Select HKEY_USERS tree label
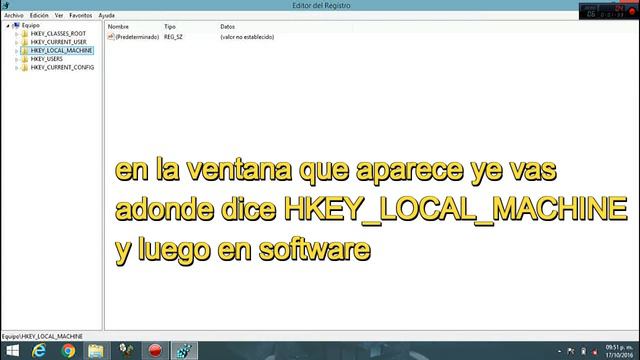 [47, 59]
